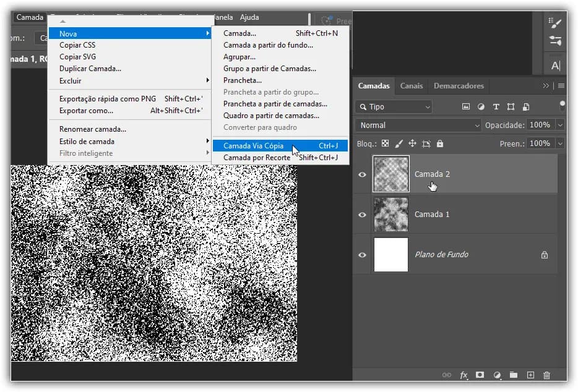Create new fill or adjustment layer icon
This screenshot has height=392, width=578.
click(x=497, y=375)
